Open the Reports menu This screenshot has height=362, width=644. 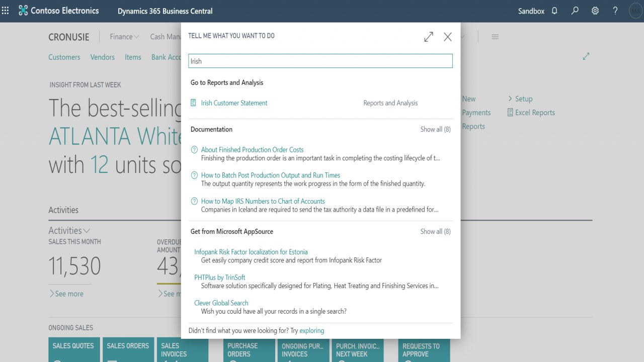[x=473, y=126]
